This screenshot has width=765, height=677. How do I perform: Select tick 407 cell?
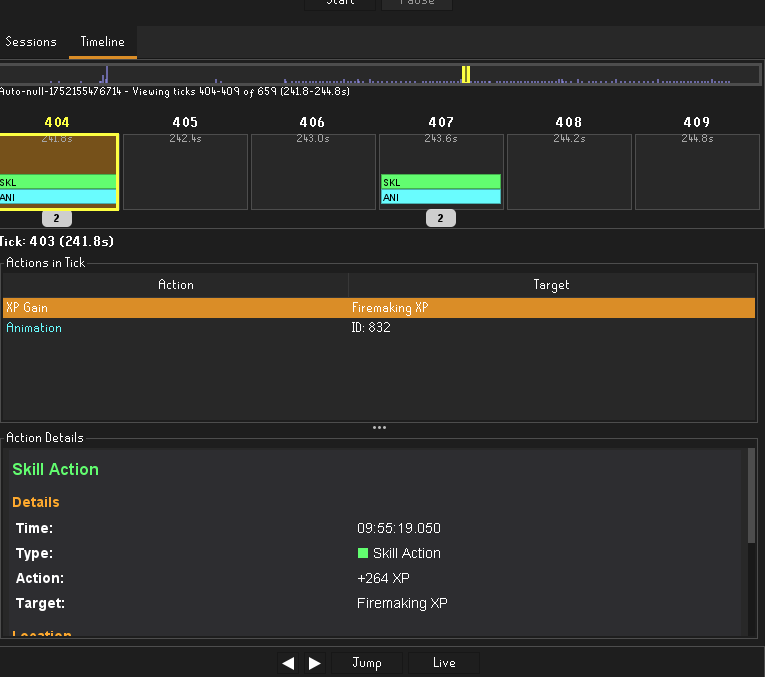click(x=441, y=172)
